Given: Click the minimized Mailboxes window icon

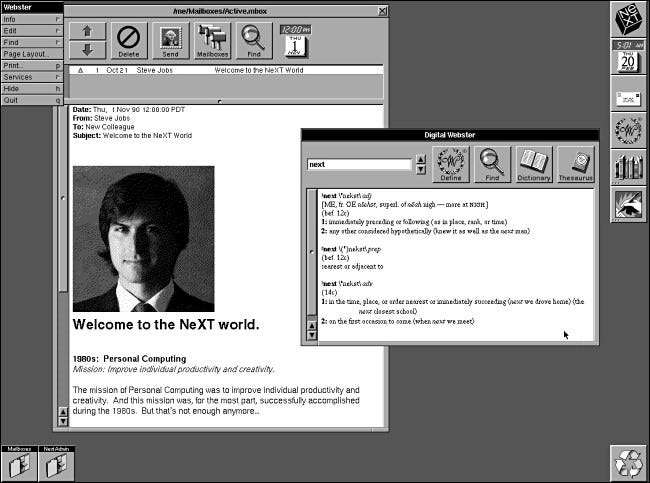Looking at the screenshot, I should pyautogui.click(x=19, y=463).
